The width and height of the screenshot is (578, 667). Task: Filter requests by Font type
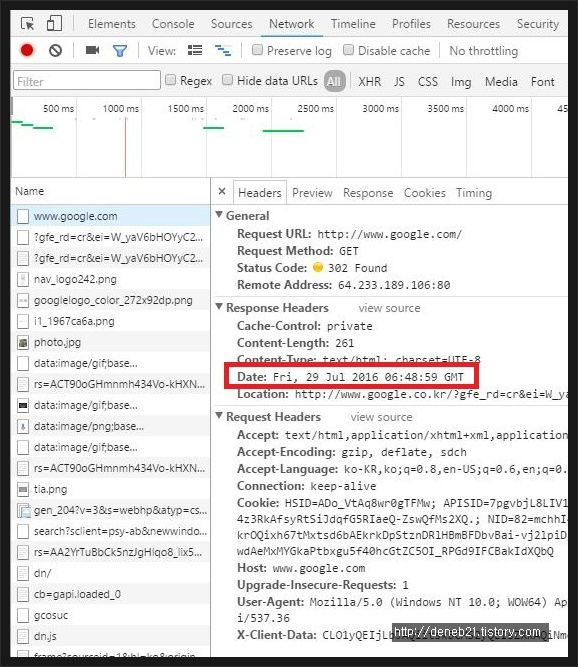543,81
